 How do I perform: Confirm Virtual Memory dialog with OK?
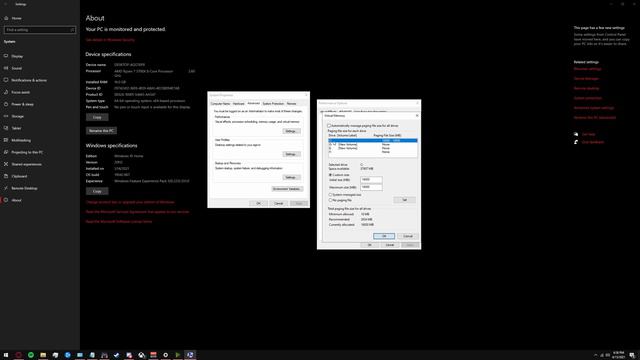coord(384,236)
